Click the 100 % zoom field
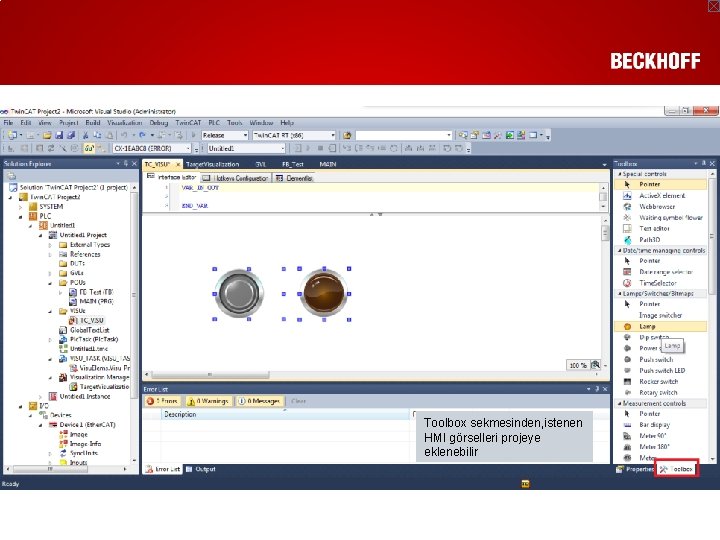 click(x=578, y=366)
